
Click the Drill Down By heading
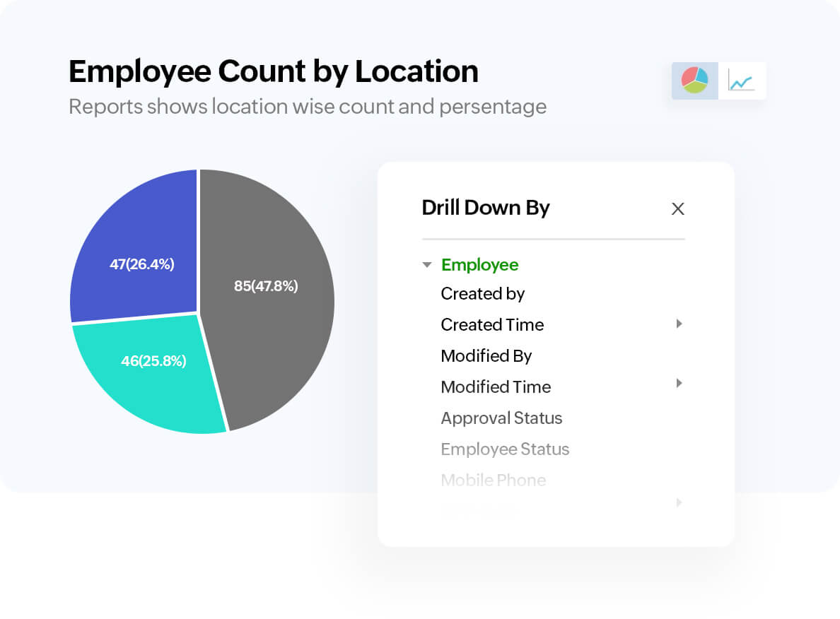(x=485, y=208)
